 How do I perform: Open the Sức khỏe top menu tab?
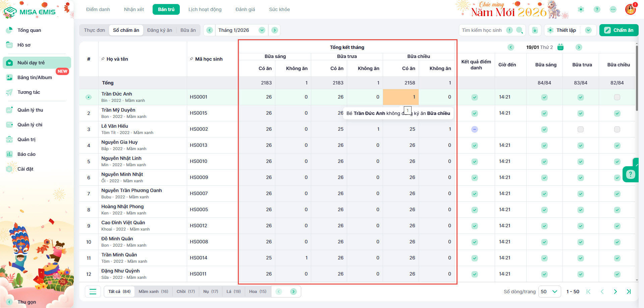coord(279,9)
